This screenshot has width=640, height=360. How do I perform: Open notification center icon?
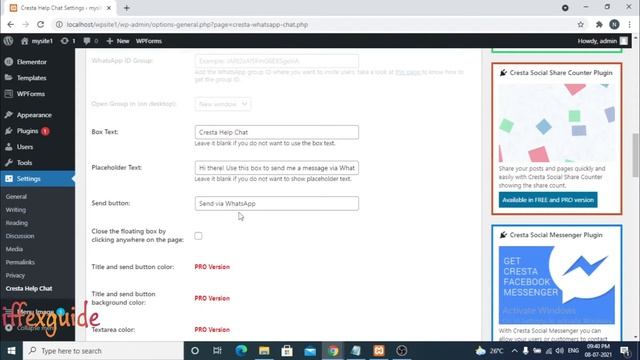tap(625, 351)
